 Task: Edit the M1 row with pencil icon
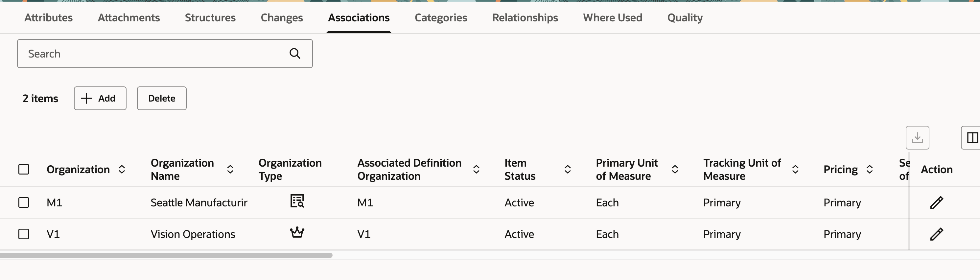tap(936, 202)
